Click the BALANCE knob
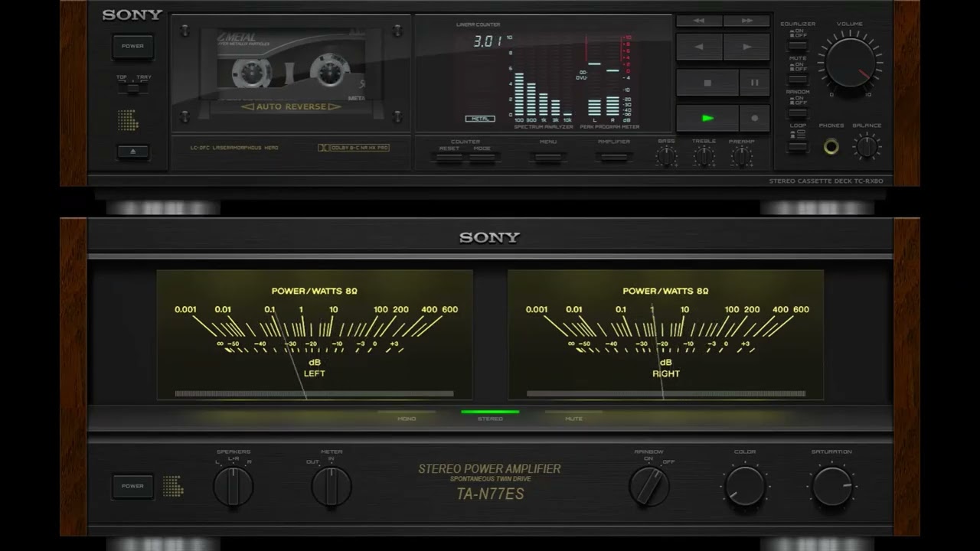The image size is (980, 551). click(x=867, y=146)
